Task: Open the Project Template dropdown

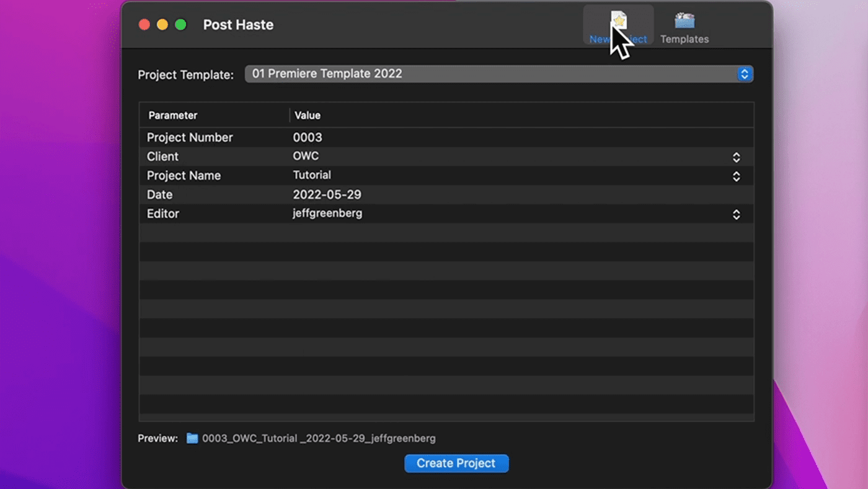Action: (x=498, y=74)
